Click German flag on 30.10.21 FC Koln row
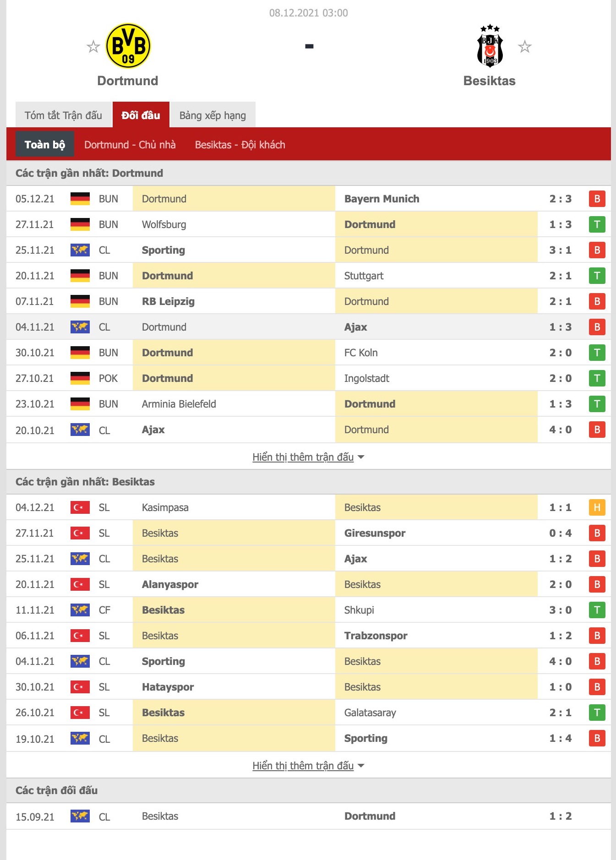616x860 pixels. tap(80, 353)
